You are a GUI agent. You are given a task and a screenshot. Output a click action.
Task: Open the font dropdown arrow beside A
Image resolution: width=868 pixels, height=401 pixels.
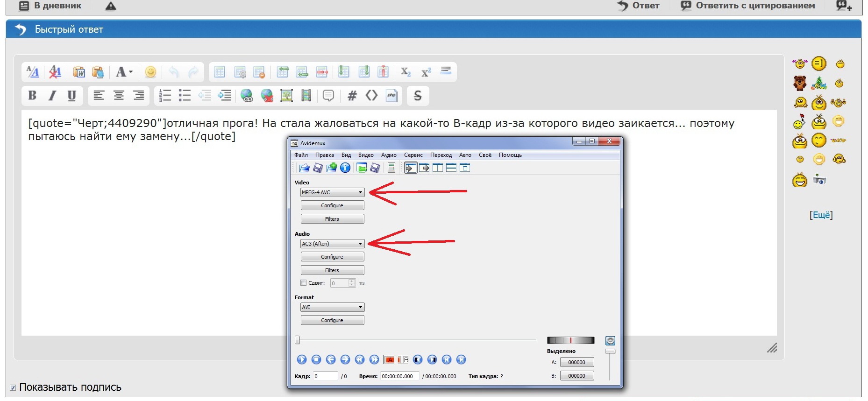(131, 72)
